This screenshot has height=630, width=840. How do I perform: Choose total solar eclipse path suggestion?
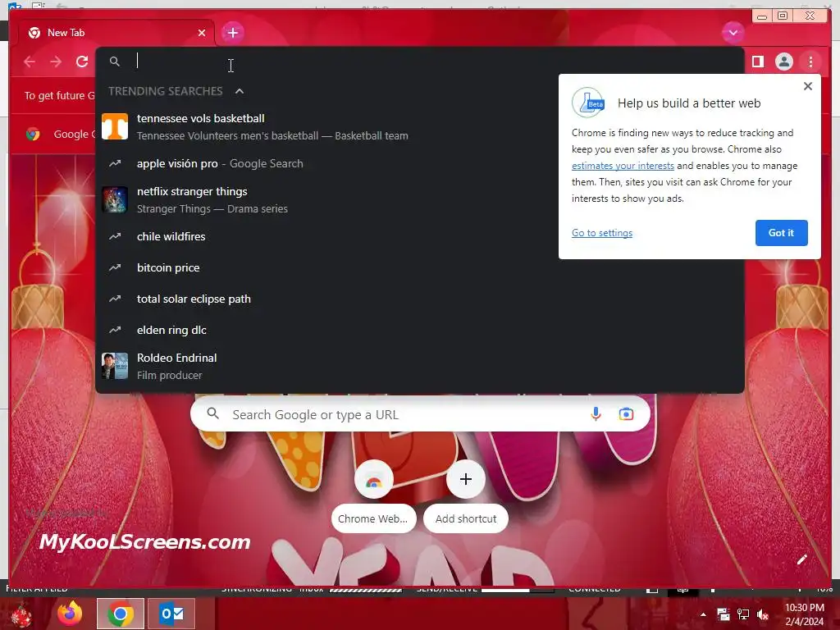419,299
